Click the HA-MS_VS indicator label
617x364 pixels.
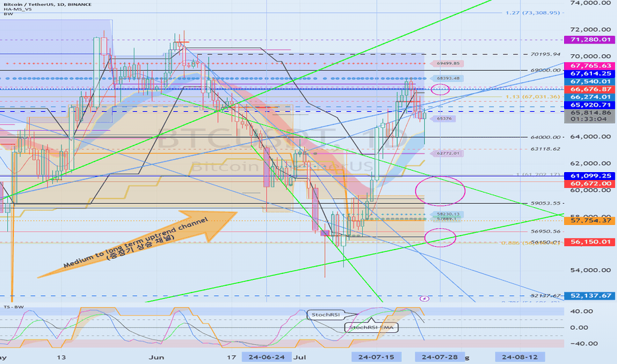pyautogui.click(x=17, y=9)
